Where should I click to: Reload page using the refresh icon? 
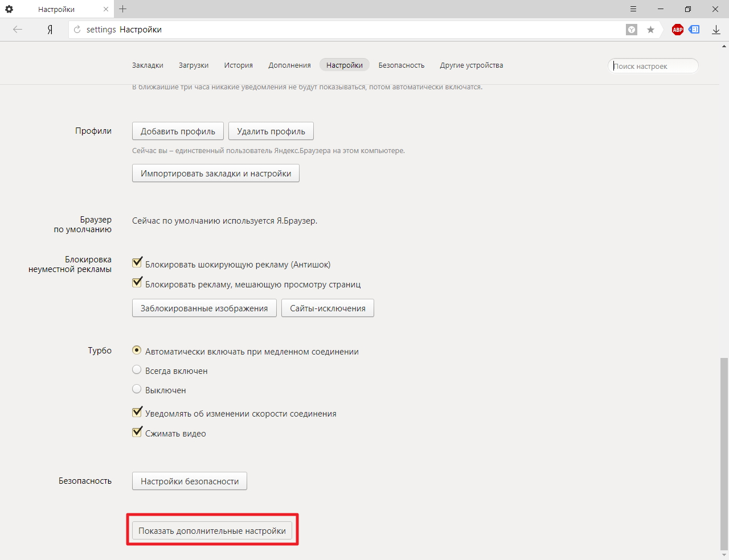click(x=77, y=30)
